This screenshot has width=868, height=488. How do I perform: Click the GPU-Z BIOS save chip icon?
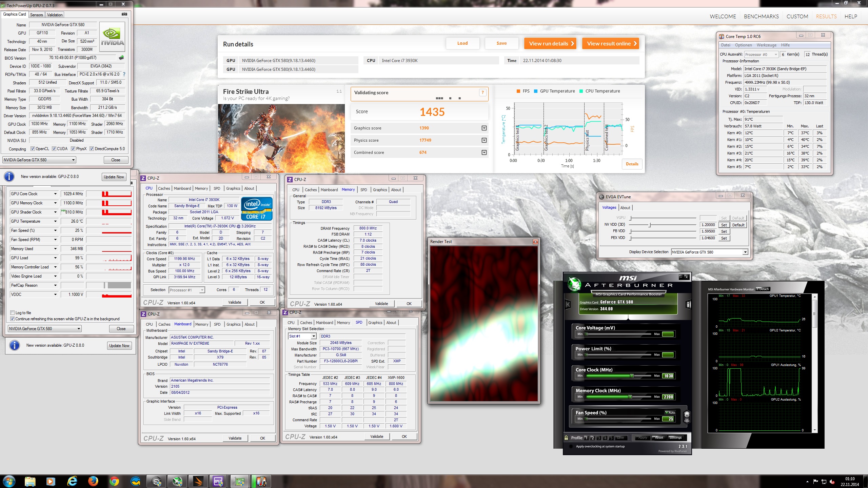pyautogui.click(x=121, y=58)
